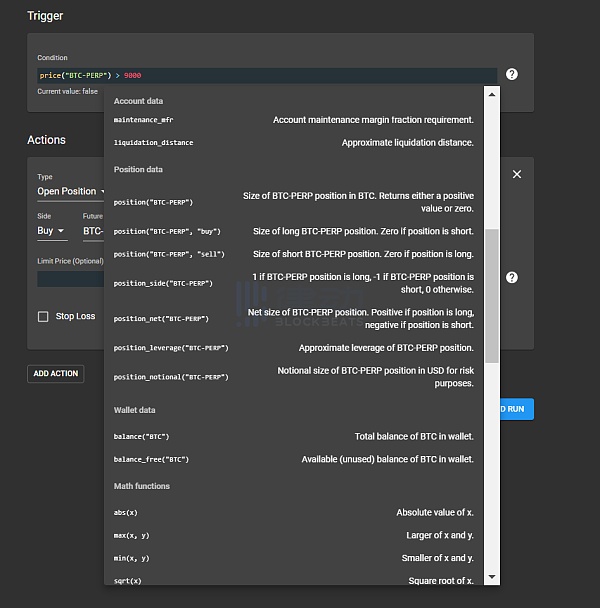Image resolution: width=600 pixels, height=608 pixels.
Task: Remove the action using its X icon
Action: (517, 174)
